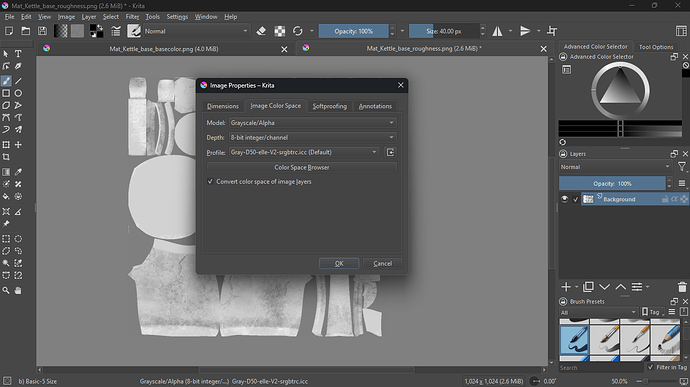
Task: Expand add layer options arrow
Action: [577, 287]
